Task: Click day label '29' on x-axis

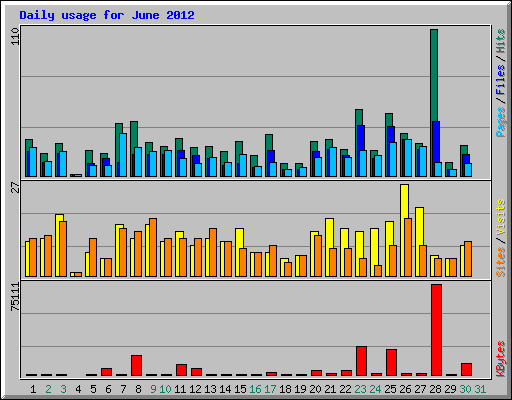Action: coord(450,389)
